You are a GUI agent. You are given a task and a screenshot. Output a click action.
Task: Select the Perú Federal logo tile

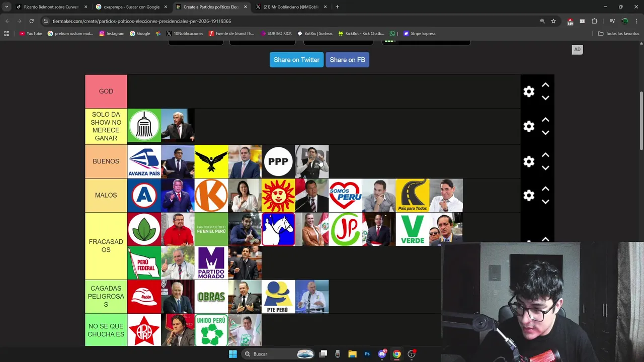click(x=144, y=263)
